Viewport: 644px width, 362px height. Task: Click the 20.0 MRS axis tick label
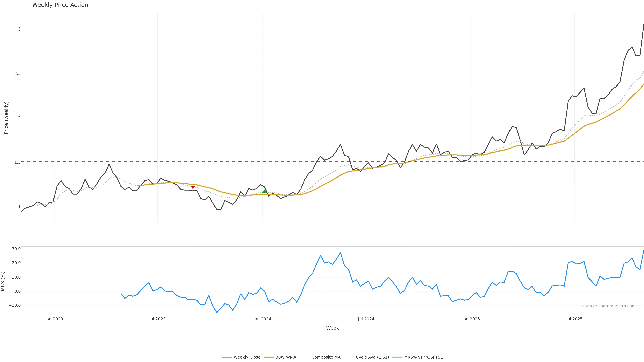point(16,263)
